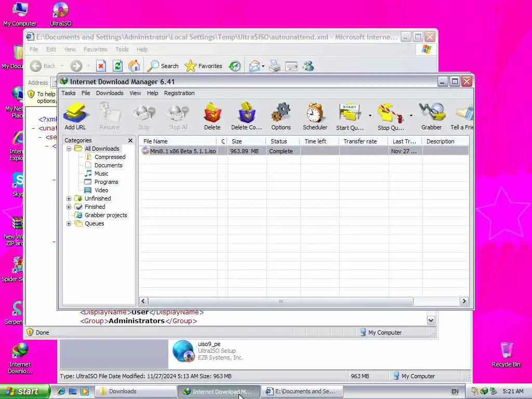Select Grabber projects in categories tree
The image size is (532, 399).
click(105, 215)
